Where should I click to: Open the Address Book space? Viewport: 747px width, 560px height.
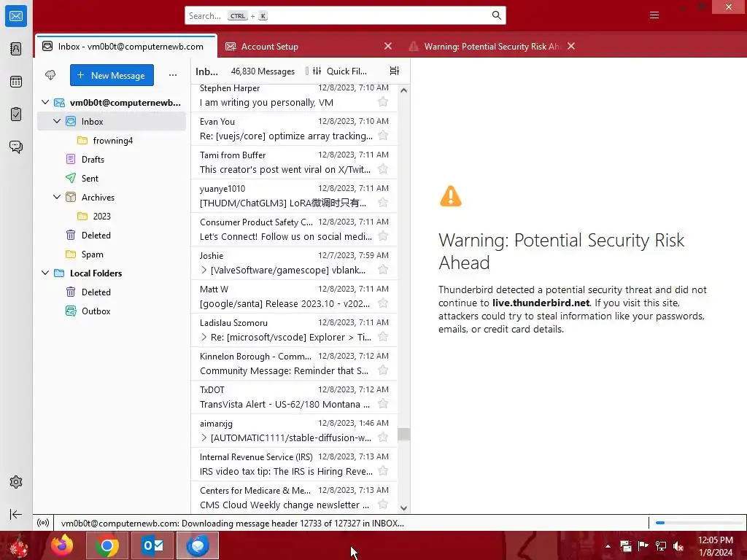pos(16,49)
